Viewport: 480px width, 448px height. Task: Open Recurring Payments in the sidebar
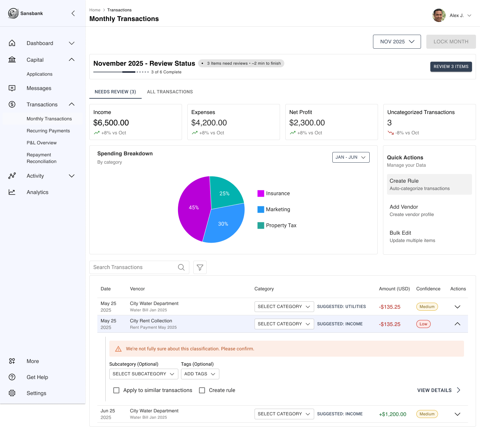pyautogui.click(x=48, y=131)
